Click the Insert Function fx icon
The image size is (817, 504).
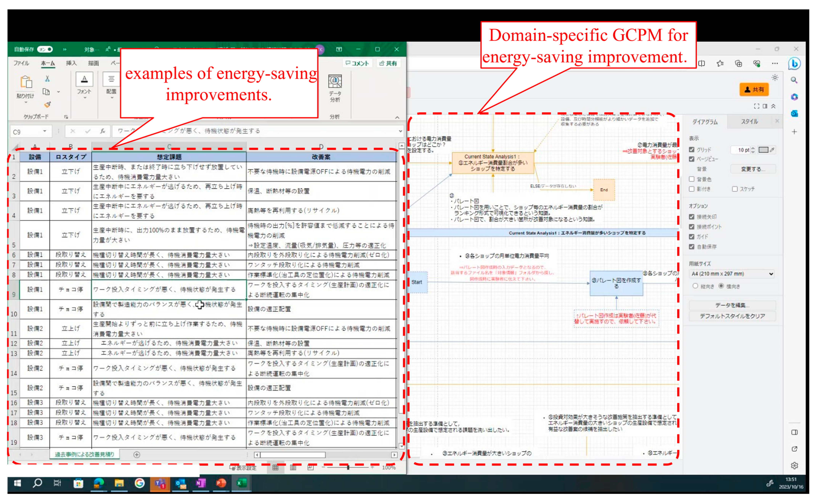103,131
